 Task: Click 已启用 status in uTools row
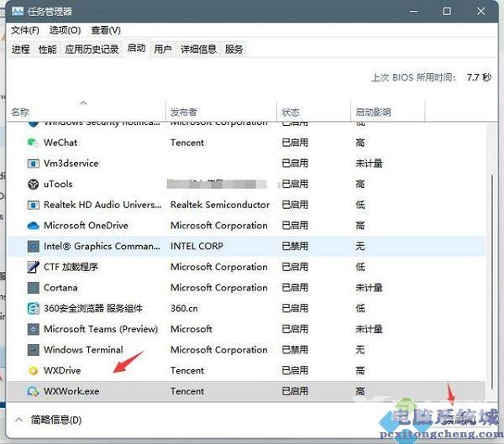(x=295, y=184)
